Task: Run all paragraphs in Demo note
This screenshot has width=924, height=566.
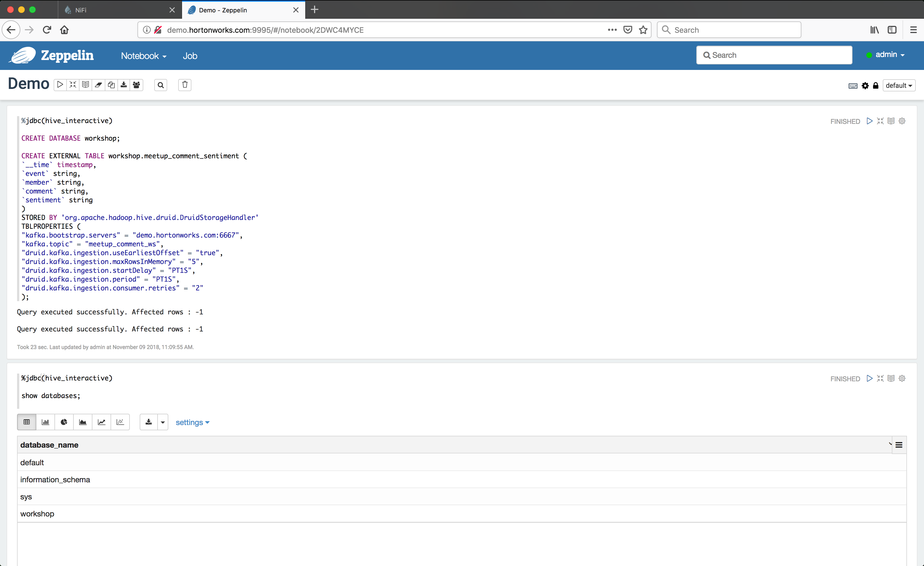Action: (x=60, y=85)
